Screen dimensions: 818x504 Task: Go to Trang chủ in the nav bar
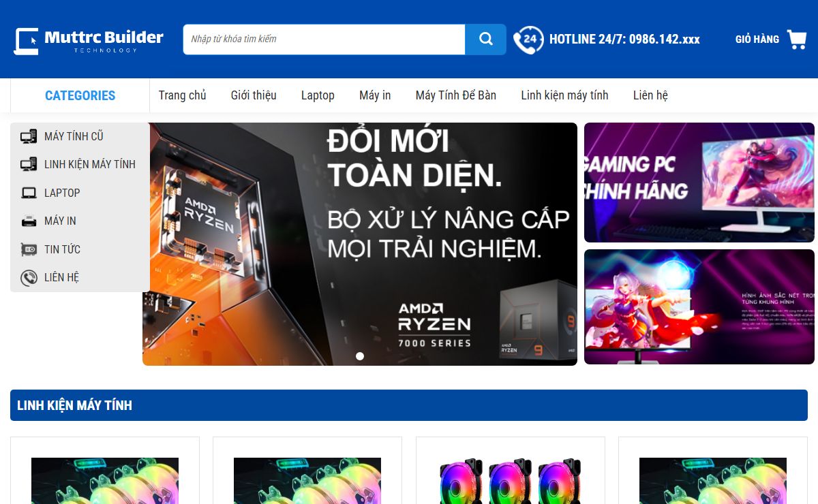182,95
